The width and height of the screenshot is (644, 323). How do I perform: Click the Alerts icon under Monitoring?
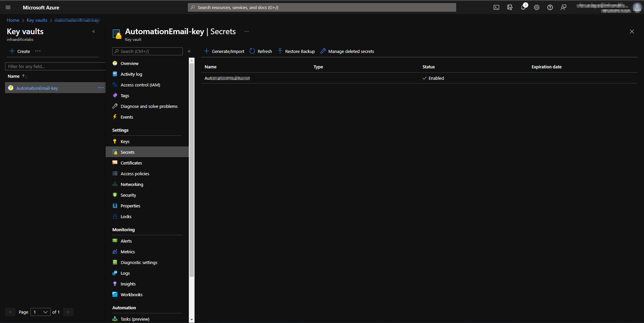point(115,241)
